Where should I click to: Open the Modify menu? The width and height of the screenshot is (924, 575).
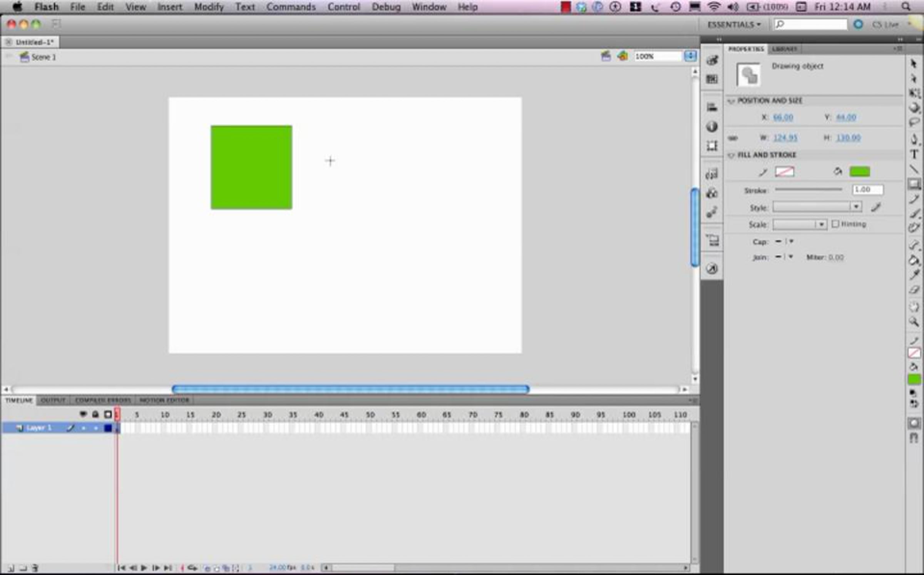click(209, 7)
